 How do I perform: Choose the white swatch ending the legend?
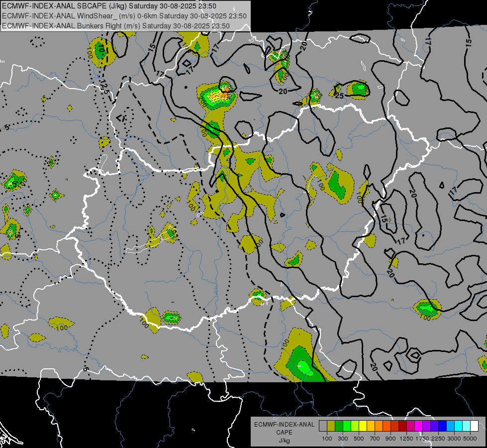pos(475,426)
